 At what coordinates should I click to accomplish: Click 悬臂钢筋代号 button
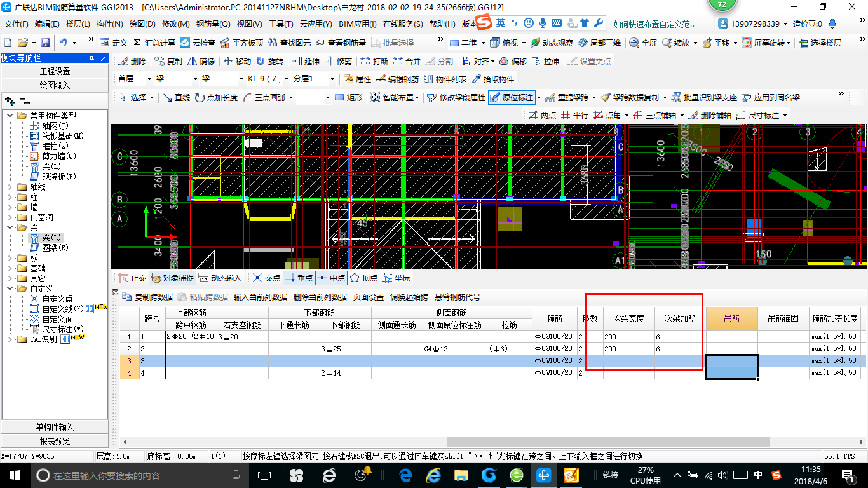[x=458, y=297]
